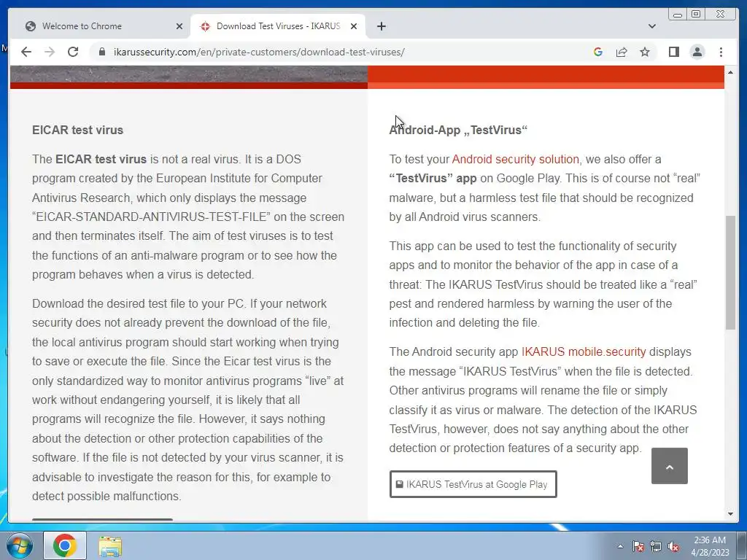
Task: Click the browser forward arrow
Action: coord(50,52)
